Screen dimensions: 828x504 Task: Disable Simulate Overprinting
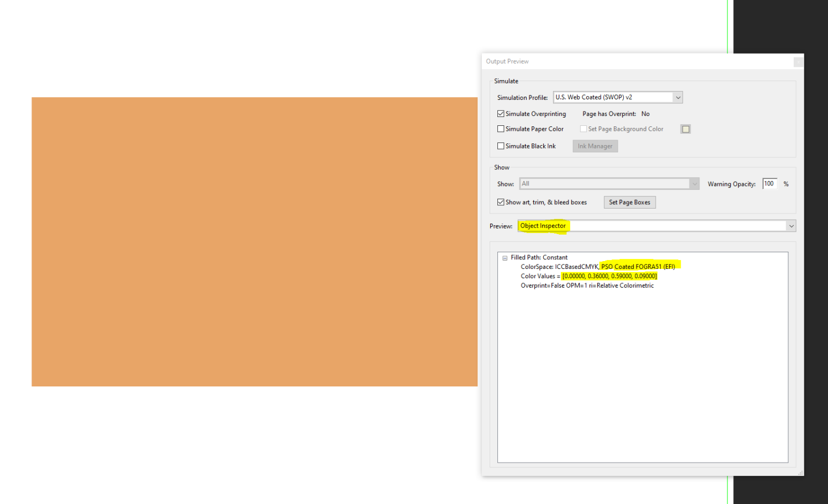(501, 114)
